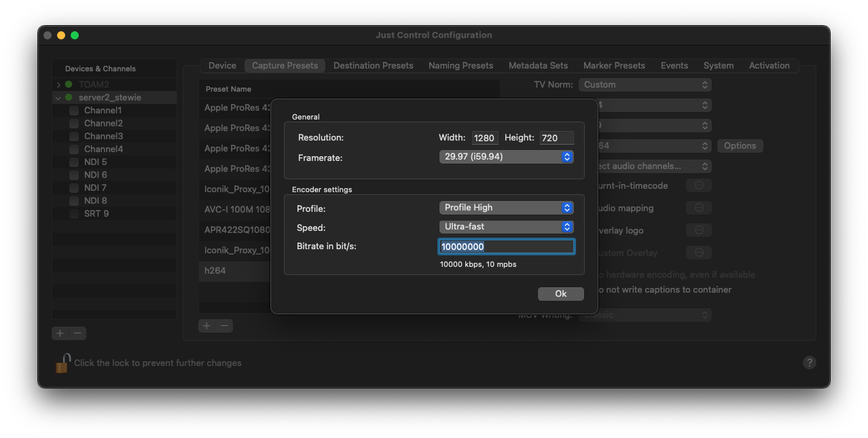Open the Naming Presets tab
Image resolution: width=868 pixels, height=438 pixels.
(x=460, y=66)
